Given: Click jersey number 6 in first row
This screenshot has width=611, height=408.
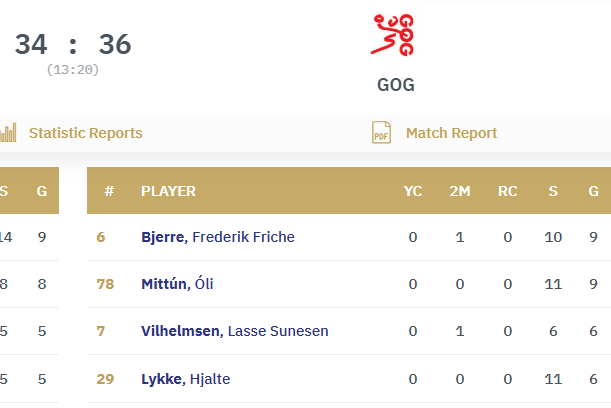Looking at the screenshot, I should [101, 237].
